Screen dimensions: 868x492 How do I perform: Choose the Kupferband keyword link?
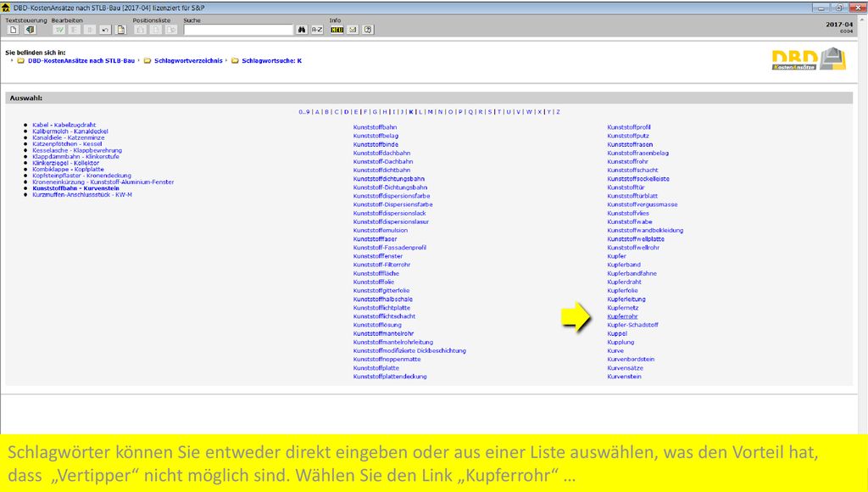pos(624,265)
